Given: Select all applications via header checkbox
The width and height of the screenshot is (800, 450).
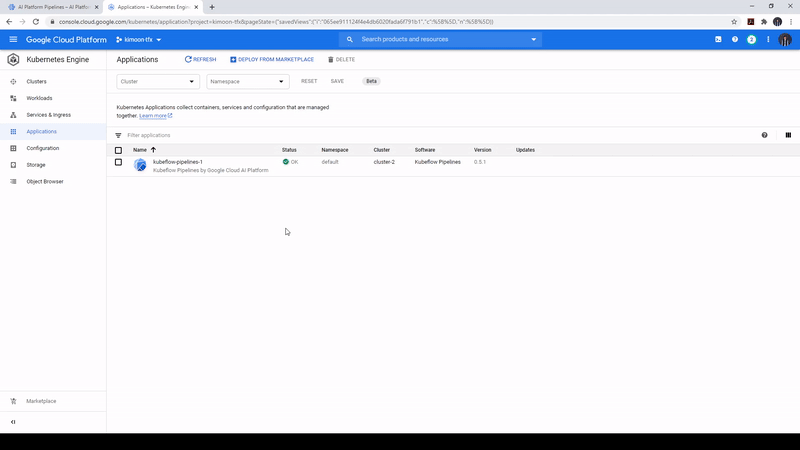Looking at the screenshot, I should [x=118, y=151].
